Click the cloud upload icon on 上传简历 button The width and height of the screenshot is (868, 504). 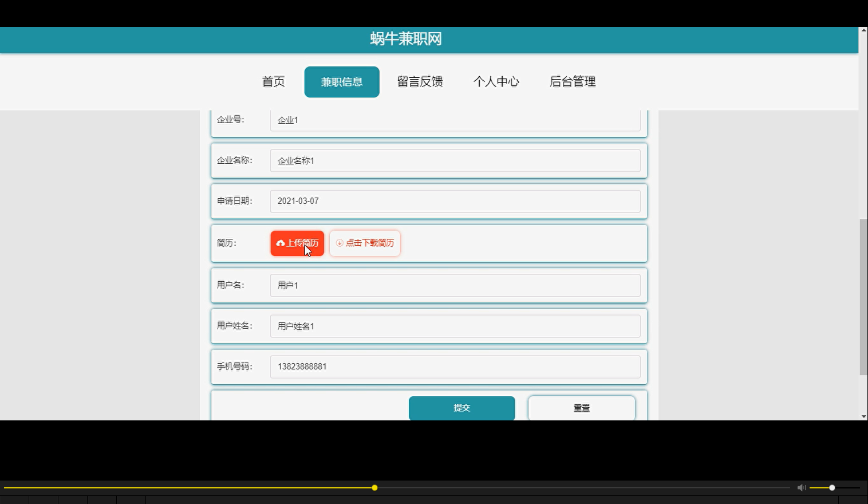click(x=281, y=243)
